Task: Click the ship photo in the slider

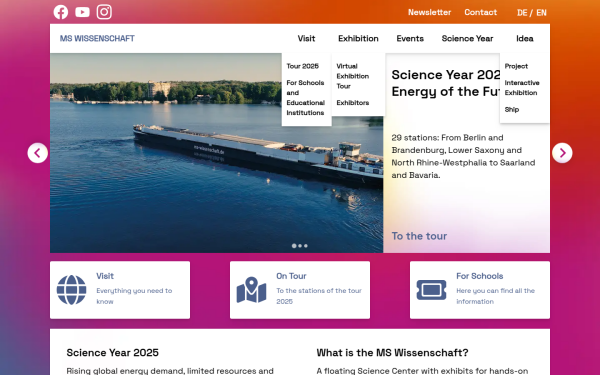Action: [217, 153]
